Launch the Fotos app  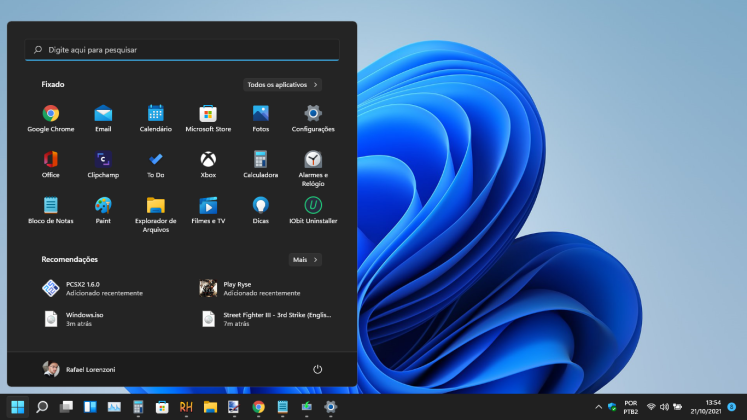pyautogui.click(x=261, y=119)
